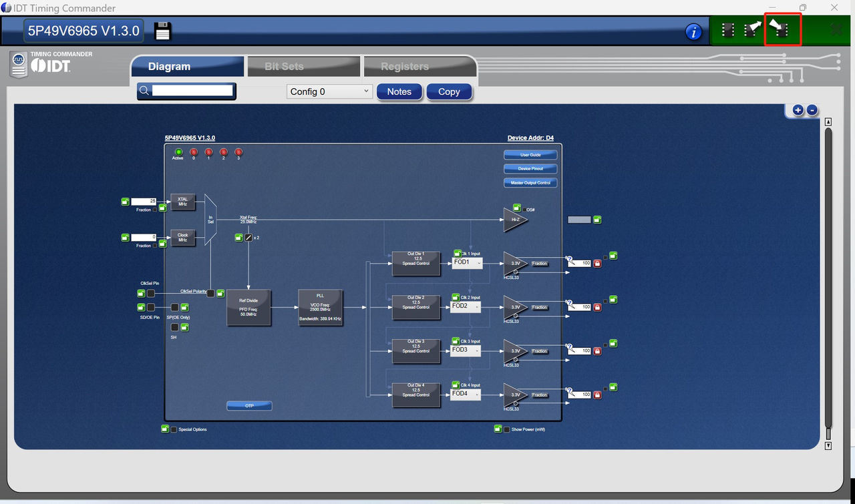Toggle the SH checkbox
The image size is (855, 504).
coord(175,327)
